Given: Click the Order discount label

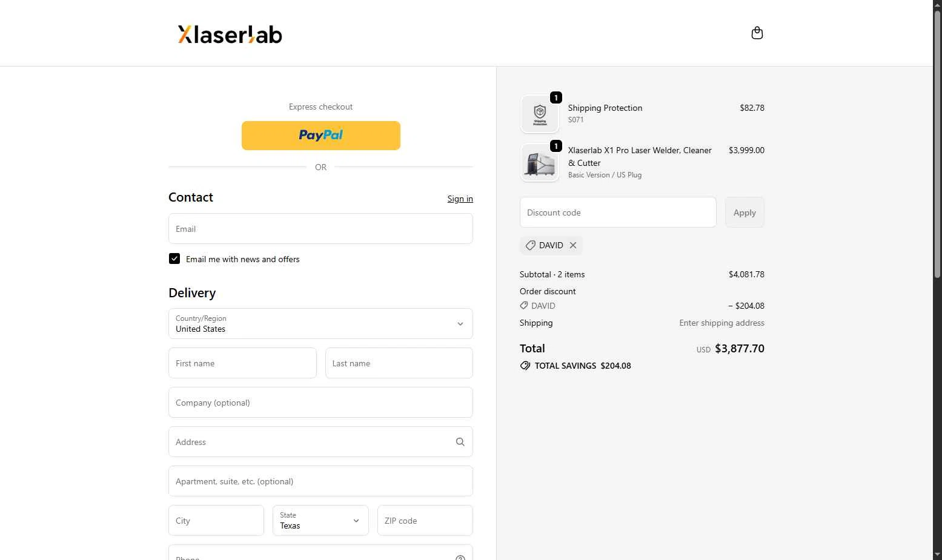Looking at the screenshot, I should 548,291.
